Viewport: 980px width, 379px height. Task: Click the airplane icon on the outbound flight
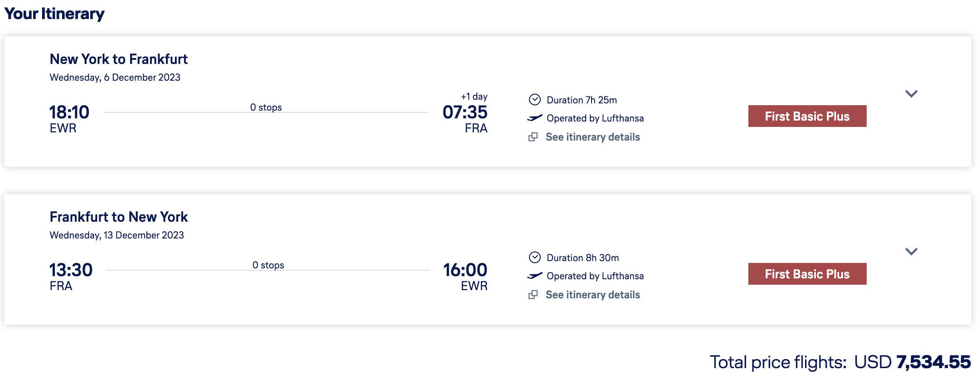coord(535,118)
